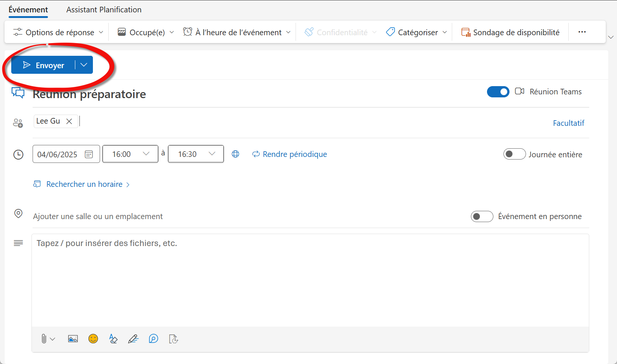617x364 pixels.
Task: Click the Loop components icon
Action: click(x=153, y=339)
